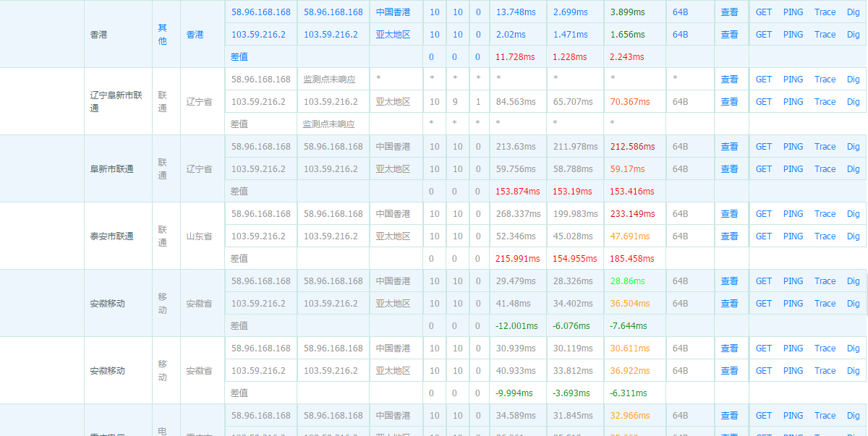Click the -9.994ms difference value

[x=514, y=393]
